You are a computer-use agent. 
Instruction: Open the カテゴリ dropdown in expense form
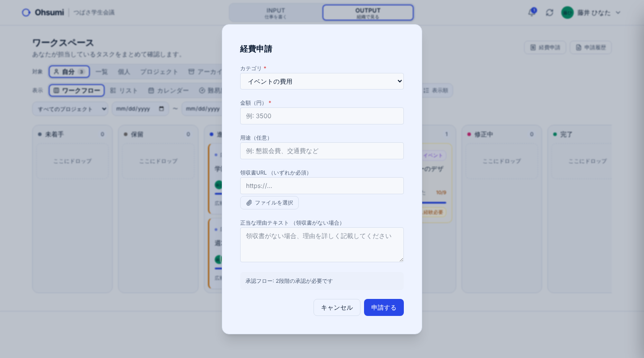click(x=322, y=81)
